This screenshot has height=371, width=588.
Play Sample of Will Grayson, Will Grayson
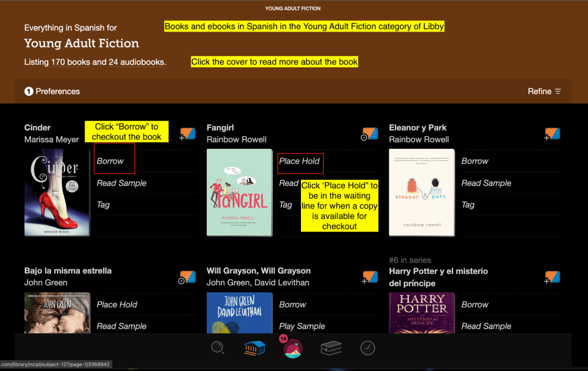coord(302,326)
